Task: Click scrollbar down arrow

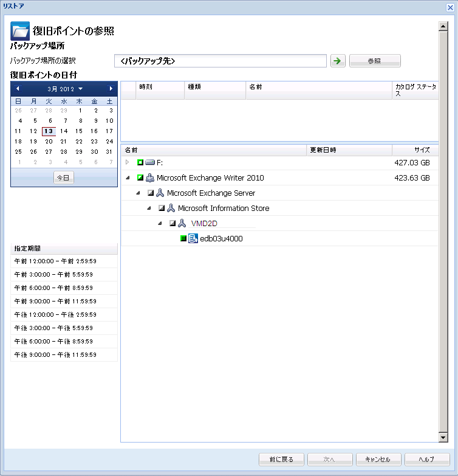Action: (443, 438)
